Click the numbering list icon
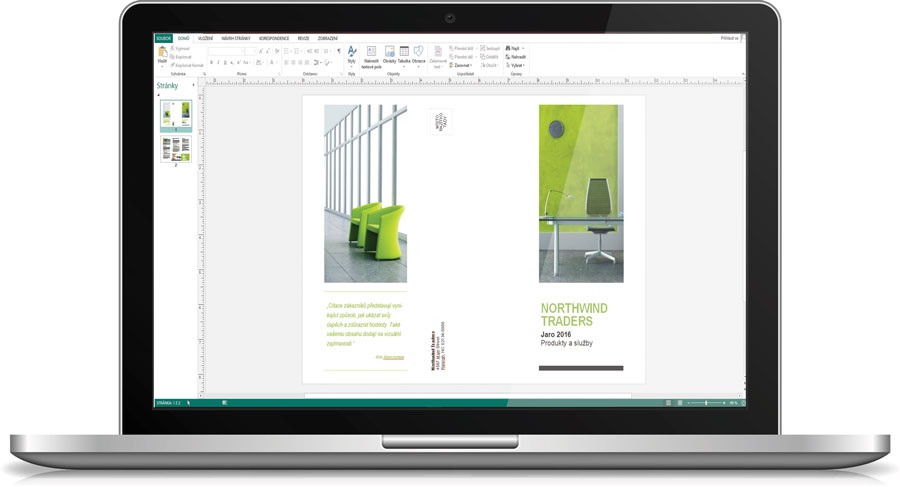Viewport: 900px width, 487px height. coord(298,52)
